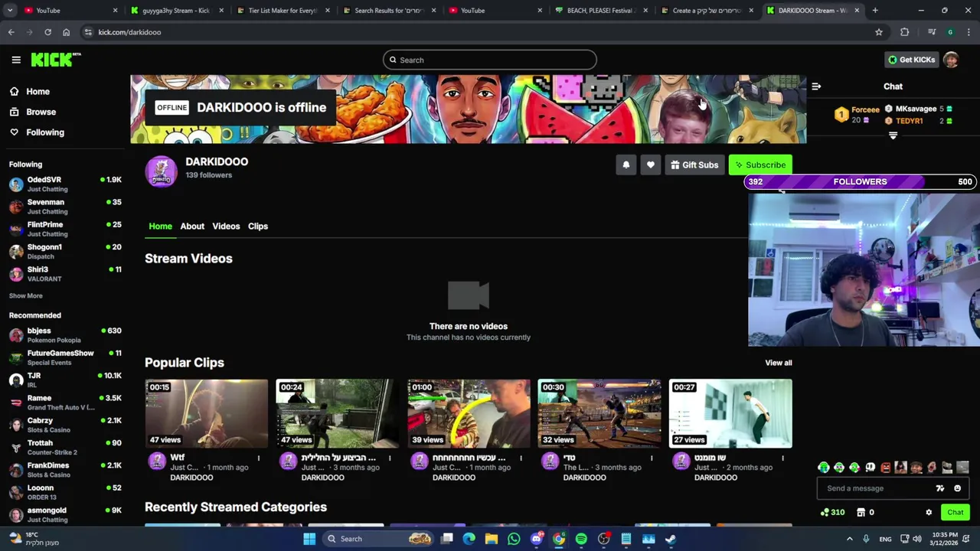The image size is (980, 551).
Task: Click the Get KICKs button
Action: [x=911, y=60]
